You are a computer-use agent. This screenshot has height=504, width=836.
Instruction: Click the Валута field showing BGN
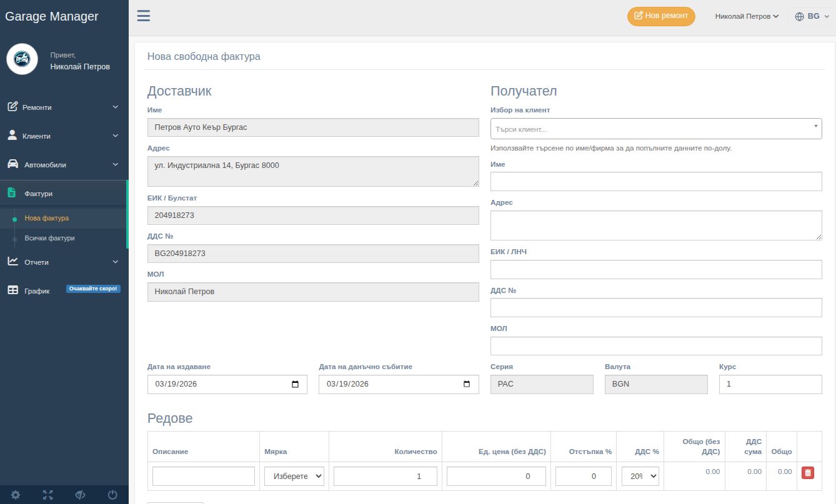(656, 384)
